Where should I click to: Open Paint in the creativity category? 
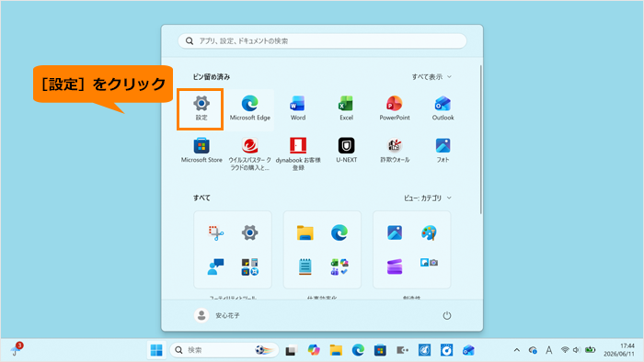429,232
